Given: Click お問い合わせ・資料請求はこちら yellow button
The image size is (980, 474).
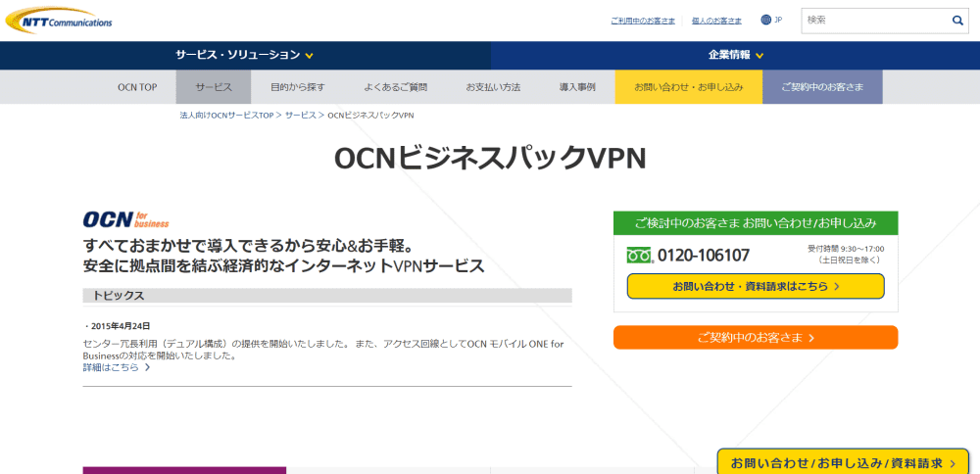Looking at the screenshot, I should 756,286.
